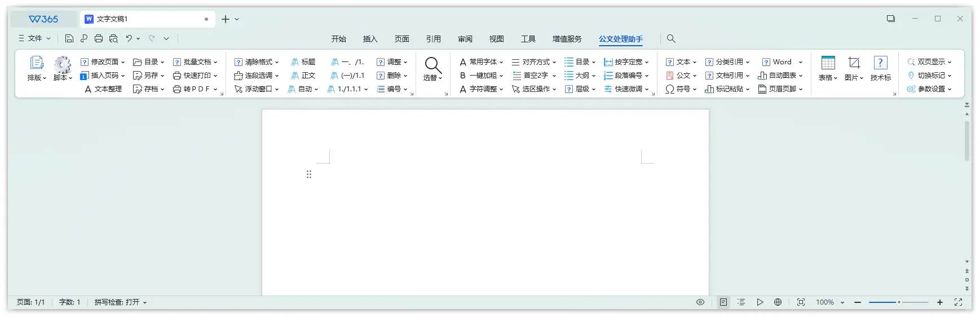Screen dimensions: 980x317
Task: Open the 对齐方式 dropdown
Action: 534,62
